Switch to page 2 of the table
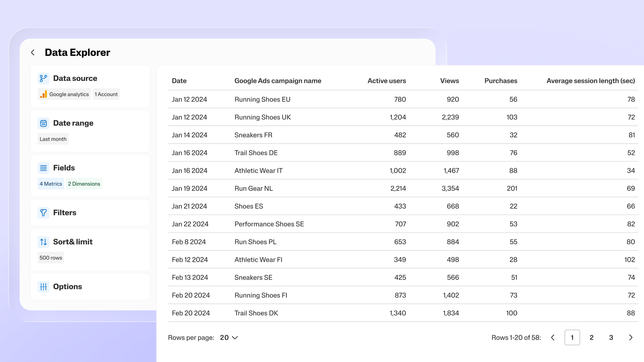 [591, 337]
